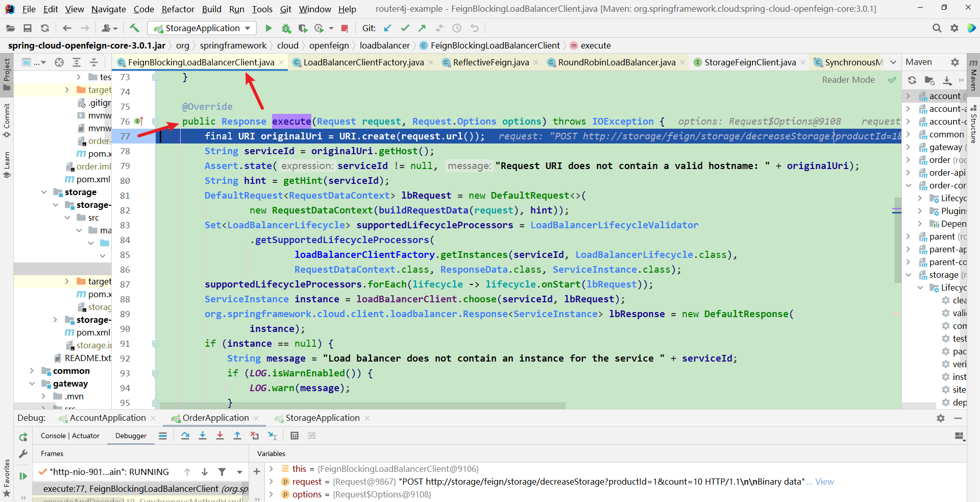Image resolution: width=980 pixels, height=502 pixels.
Task: Expand the 'this' variable in Variables panel
Action: pos(271,469)
